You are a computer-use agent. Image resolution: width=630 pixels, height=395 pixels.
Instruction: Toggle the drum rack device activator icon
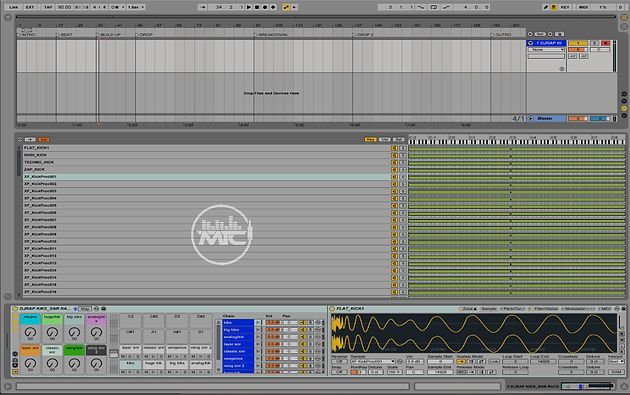coord(15,309)
